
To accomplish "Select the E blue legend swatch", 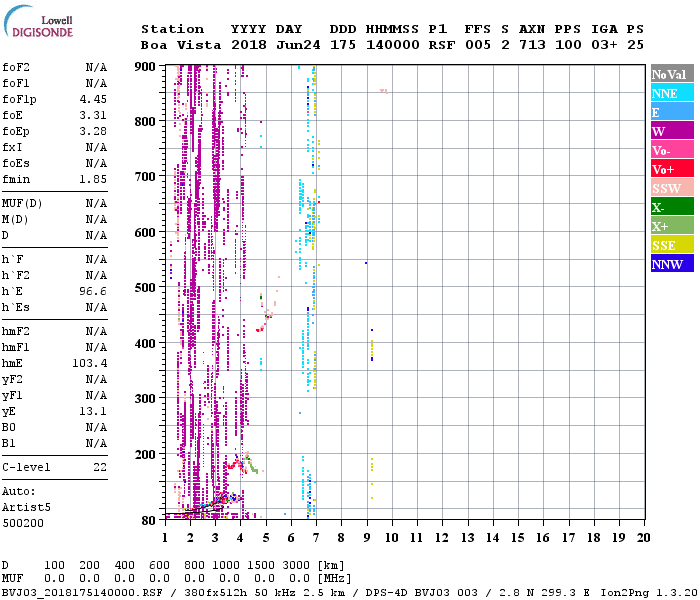I will (x=672, y=112).
